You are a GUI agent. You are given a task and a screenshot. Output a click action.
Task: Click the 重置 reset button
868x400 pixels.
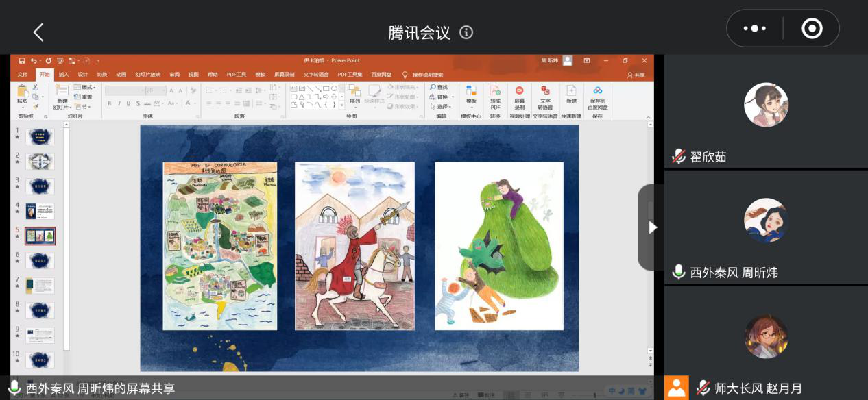tap(84, 97)
